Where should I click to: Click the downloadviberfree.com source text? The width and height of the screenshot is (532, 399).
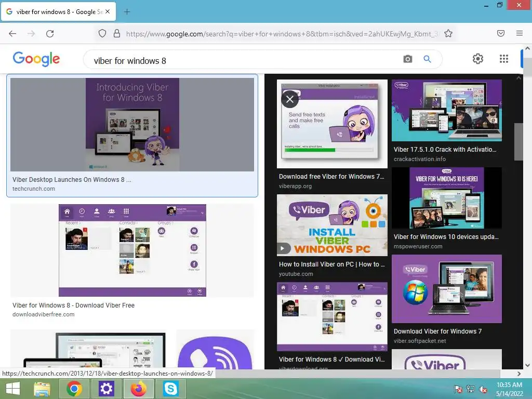(44, 314)
